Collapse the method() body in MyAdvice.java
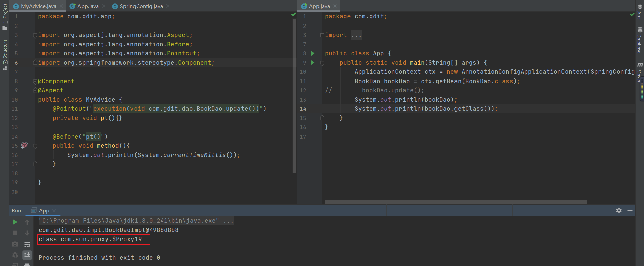The height and width of the screenshot is (266, 644). [35, 146]
